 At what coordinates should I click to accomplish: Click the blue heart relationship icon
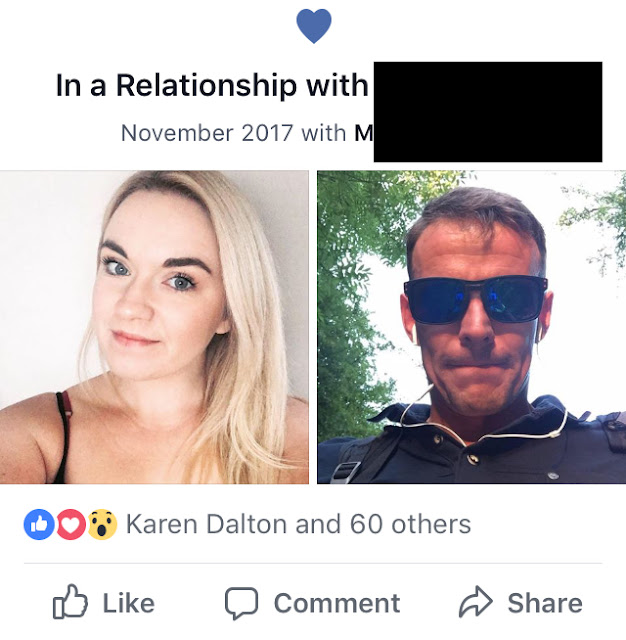pyautogui.click(x=313, y=26)
